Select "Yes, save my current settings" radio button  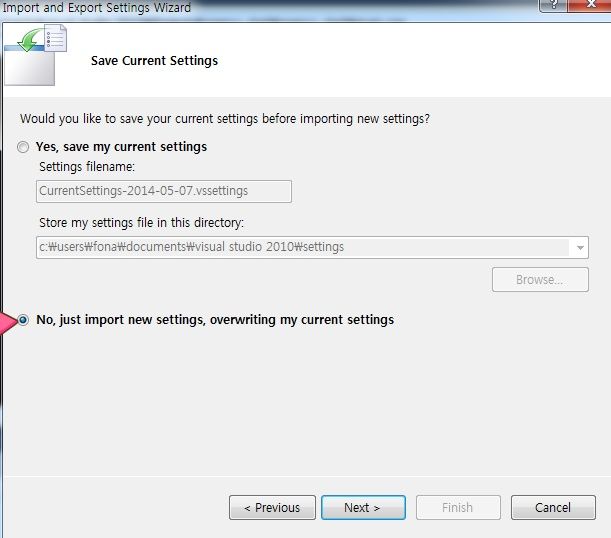point(23,147)
